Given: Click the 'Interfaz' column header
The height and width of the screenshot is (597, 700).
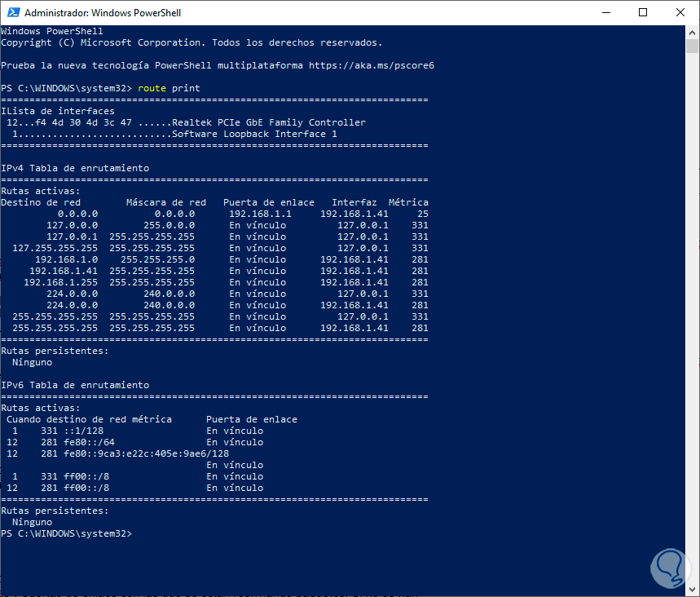Looking at the screenshot, I should click(354, 202).
